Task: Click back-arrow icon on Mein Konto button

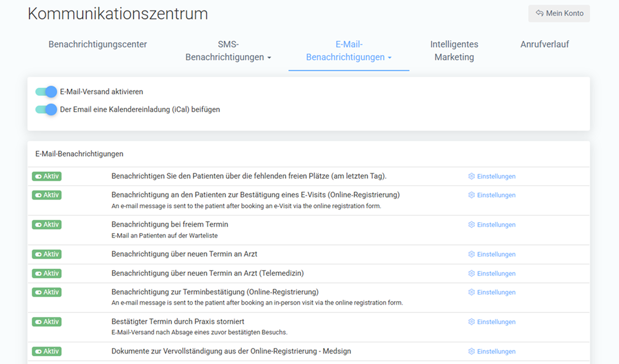Action: point(540,13)
